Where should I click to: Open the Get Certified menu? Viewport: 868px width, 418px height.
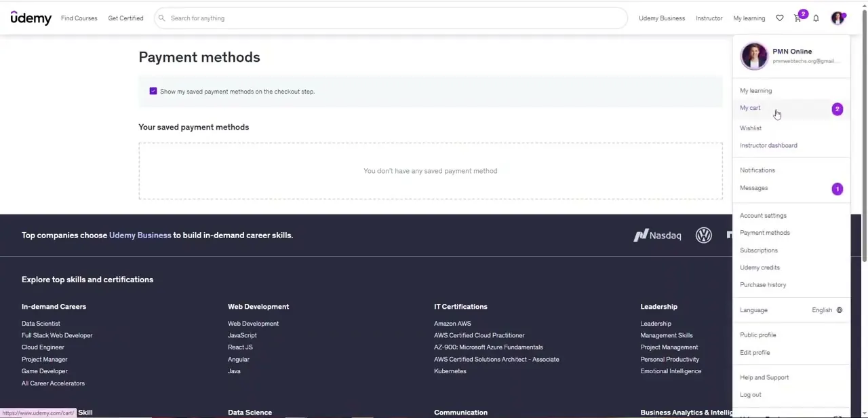[125, 18]
